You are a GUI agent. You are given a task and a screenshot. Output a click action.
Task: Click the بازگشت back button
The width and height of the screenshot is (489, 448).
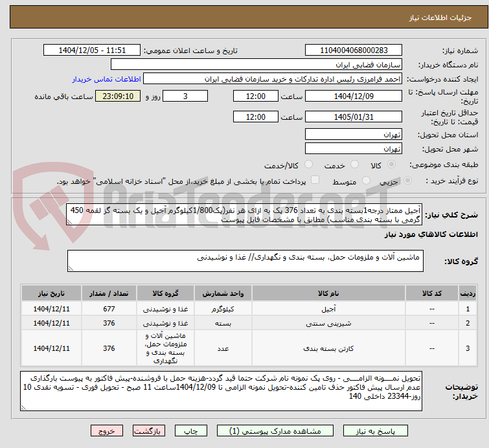149,431
